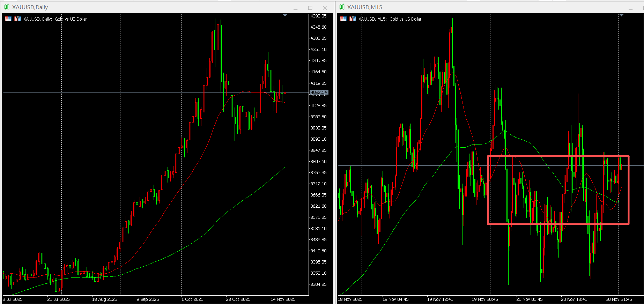
Task: Click the blue-red chart icon in Daily chart
Action: coord(17,19)
